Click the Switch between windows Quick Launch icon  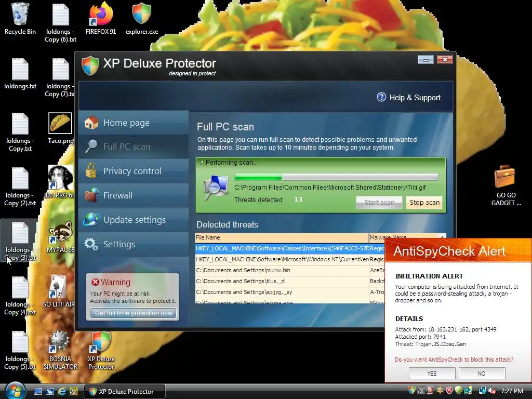coord(49,392)
